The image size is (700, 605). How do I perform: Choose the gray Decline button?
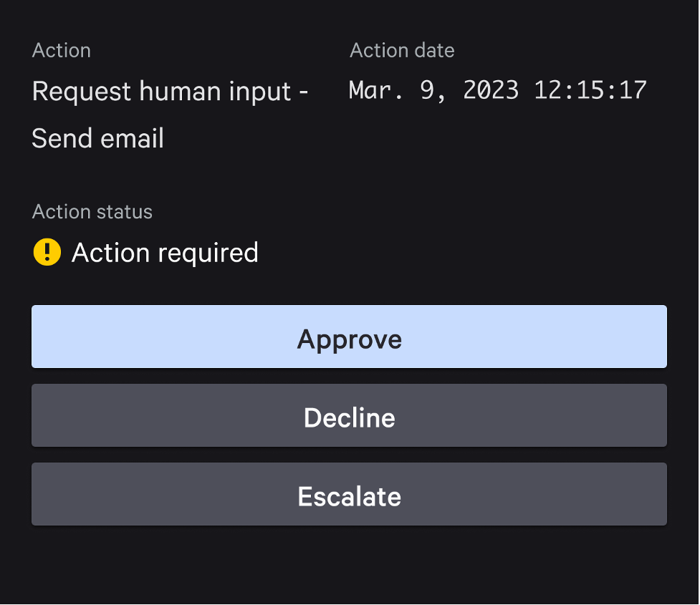[349, 415]
